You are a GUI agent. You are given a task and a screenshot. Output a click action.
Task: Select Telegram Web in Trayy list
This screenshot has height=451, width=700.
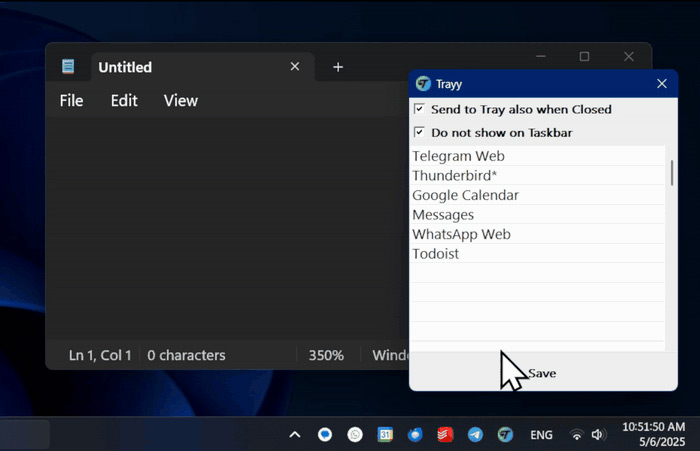click(x=537, y=156)
